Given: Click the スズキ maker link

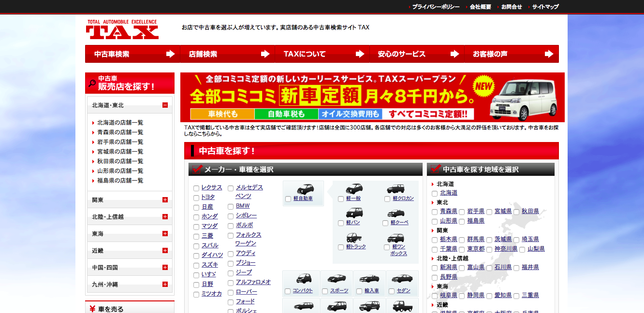Looking at the screenshot, I should click(210, 265).
